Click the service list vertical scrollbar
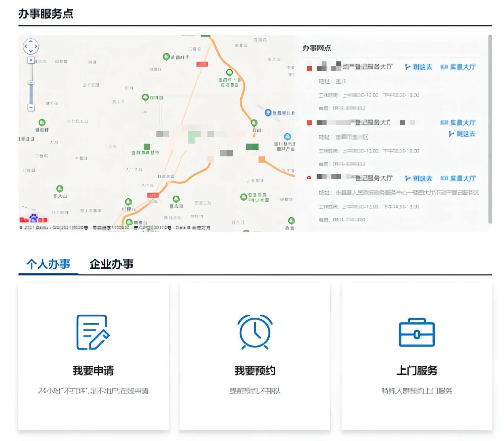 click(x=490, y=129)
